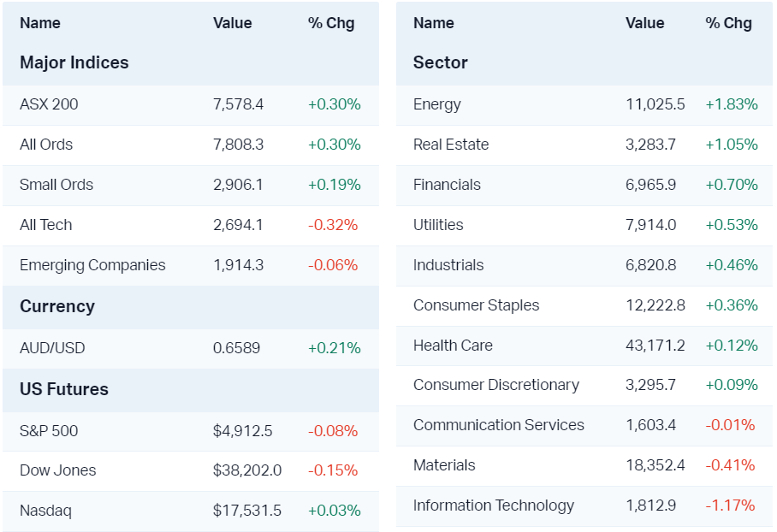This screenshot has height=532, width=777.
Task: Click Information Technology sector name
Action: [494, 505]
